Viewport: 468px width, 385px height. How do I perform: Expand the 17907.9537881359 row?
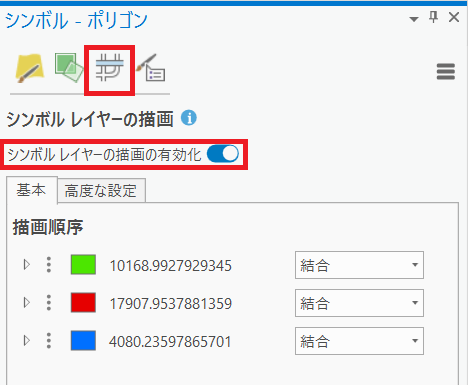click(27, 303)
